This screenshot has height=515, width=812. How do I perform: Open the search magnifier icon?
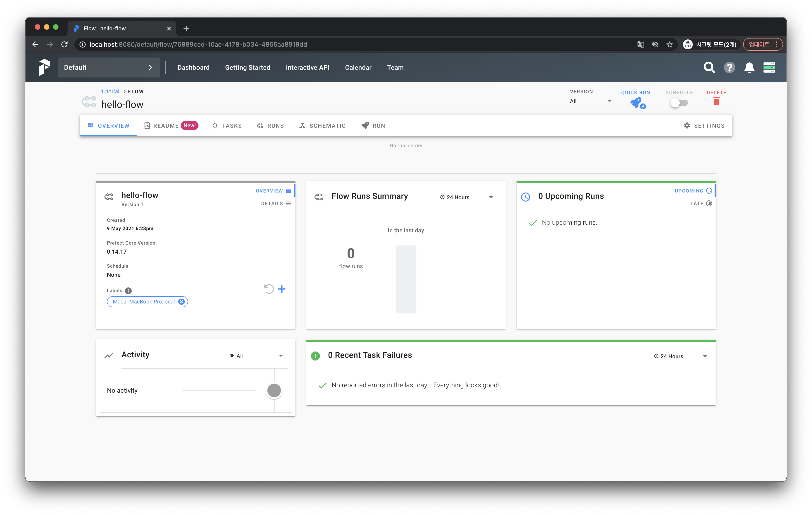[x=709, y=67]
